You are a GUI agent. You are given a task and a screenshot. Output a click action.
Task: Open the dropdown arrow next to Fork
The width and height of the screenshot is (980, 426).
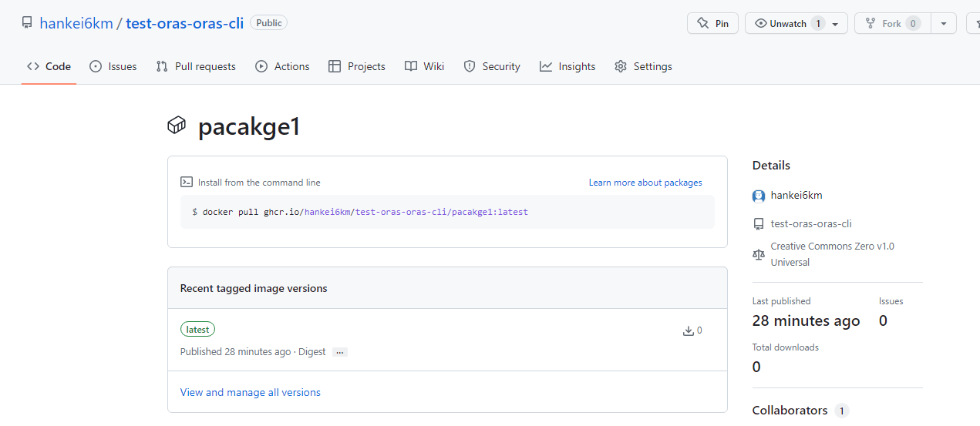click(944, 23)
